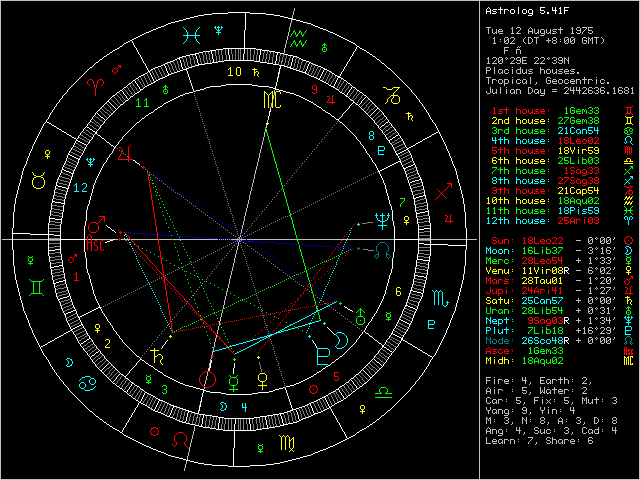This screenshot has width=640, height=480.
Task: Select the large red Sun glyph at chart bottom
Action: [x=206, y=380]
